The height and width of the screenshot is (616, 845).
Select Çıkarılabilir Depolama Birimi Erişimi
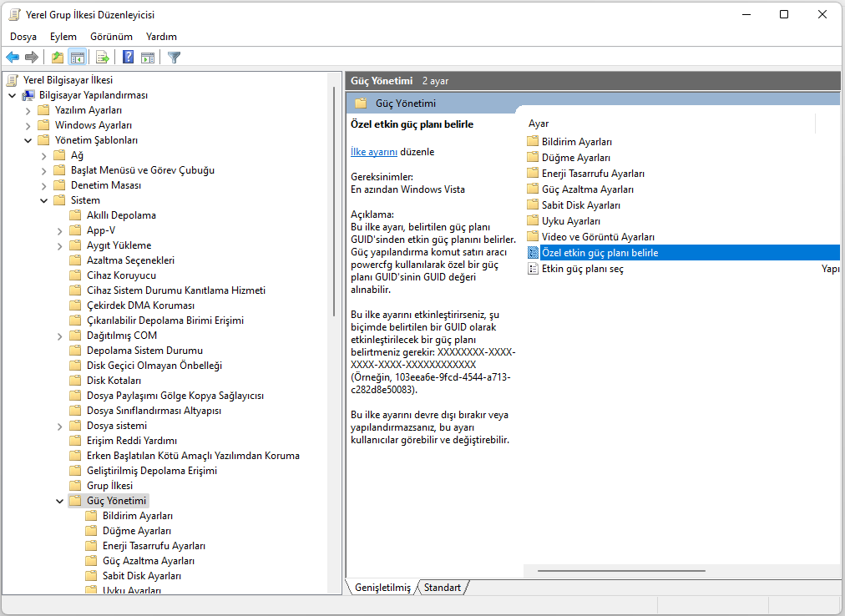(x=164, y=321)
